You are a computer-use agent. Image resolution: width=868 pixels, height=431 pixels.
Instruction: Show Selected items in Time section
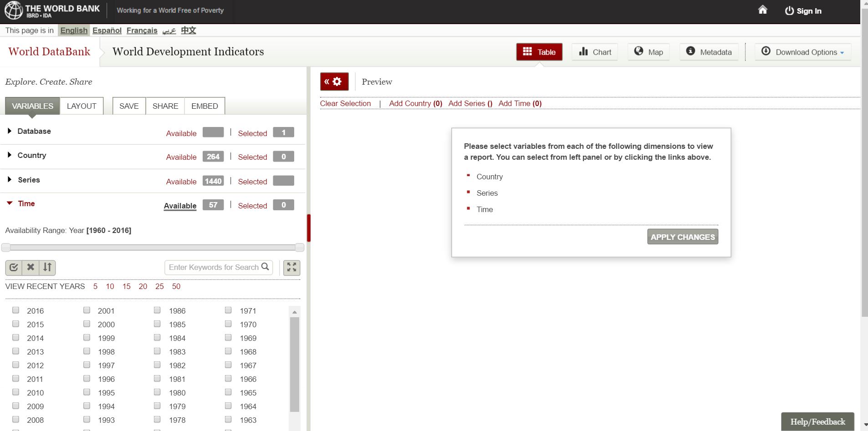click(252, 206)
